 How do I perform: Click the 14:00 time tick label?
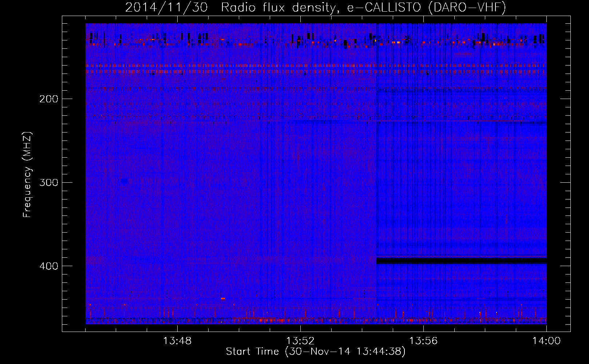(x=546, y=341)
